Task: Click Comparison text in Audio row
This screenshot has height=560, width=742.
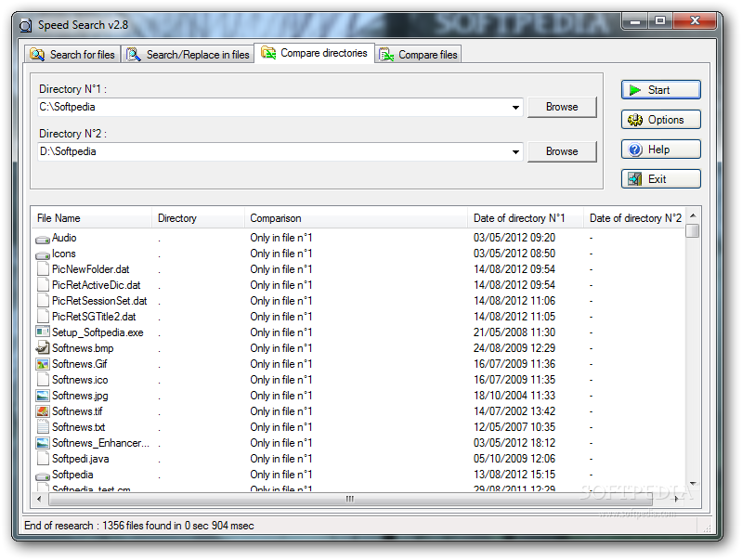Action: (281, 238)
